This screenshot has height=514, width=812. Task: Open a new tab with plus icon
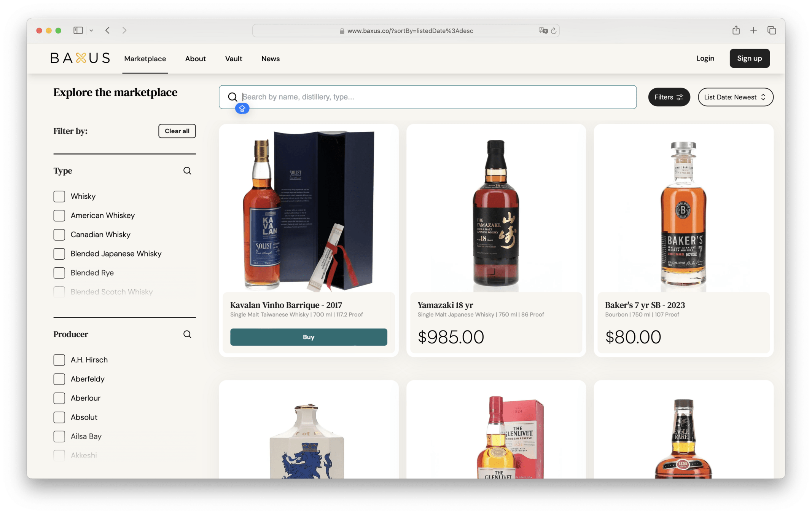pos(753,30)
